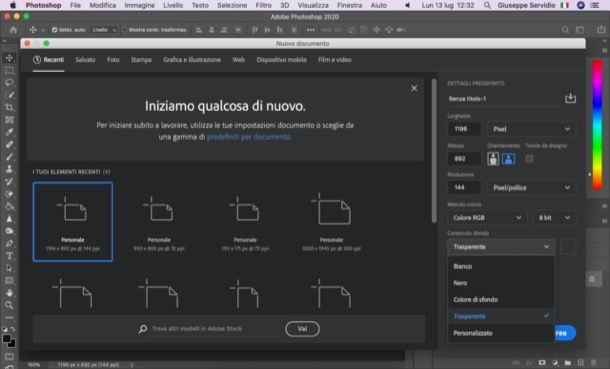Select the Brush tool

pyautogui.click(x=9, y=157)
